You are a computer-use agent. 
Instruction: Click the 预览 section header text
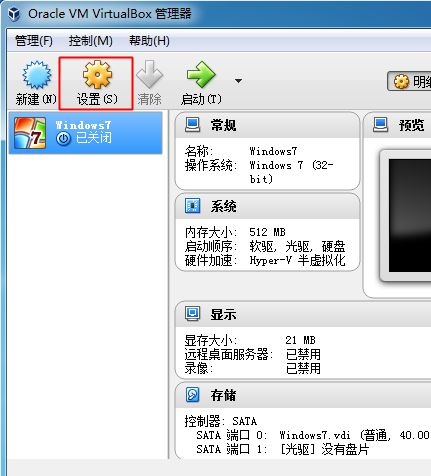(412, 125)
